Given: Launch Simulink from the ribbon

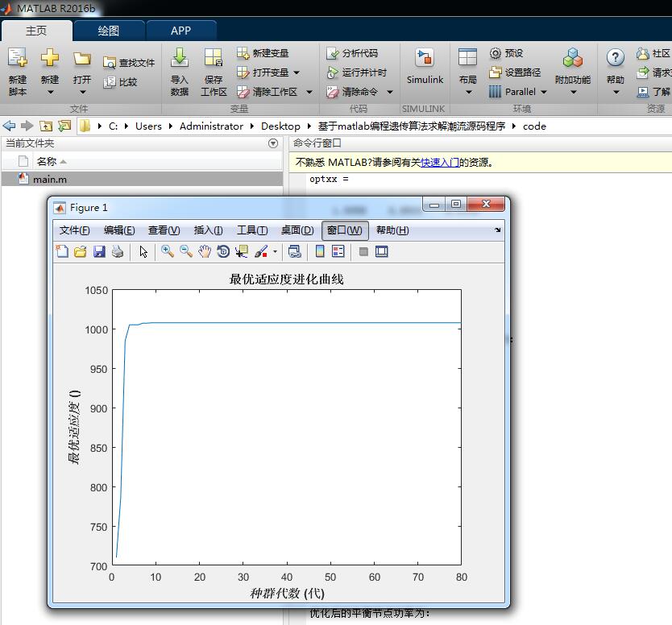Looking at the screenshot, I should click(425, 66).
